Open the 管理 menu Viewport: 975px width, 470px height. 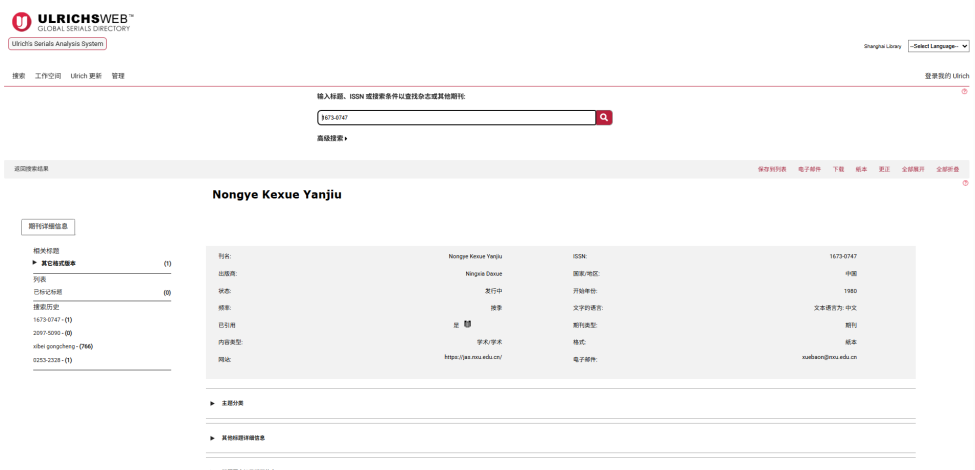[x=118, y=76]
